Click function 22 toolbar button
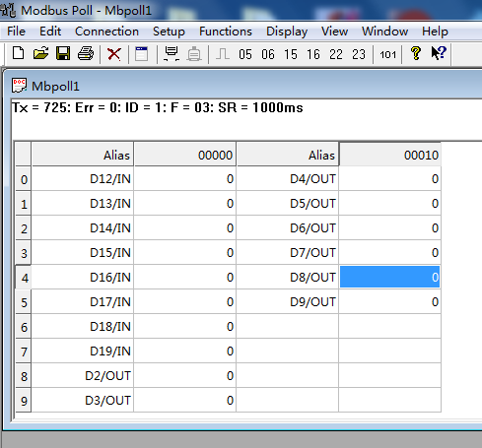Viewport: 482px width, 448px height. (336, 54)
